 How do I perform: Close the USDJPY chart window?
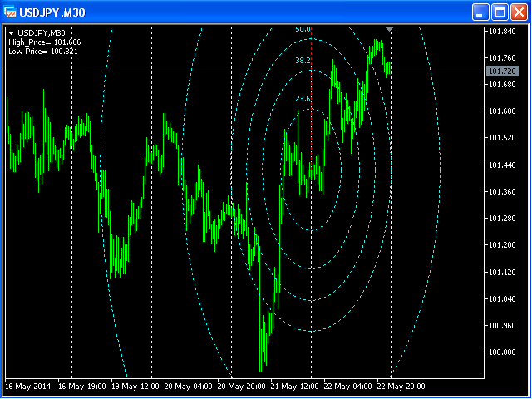[x=519, y=12]
